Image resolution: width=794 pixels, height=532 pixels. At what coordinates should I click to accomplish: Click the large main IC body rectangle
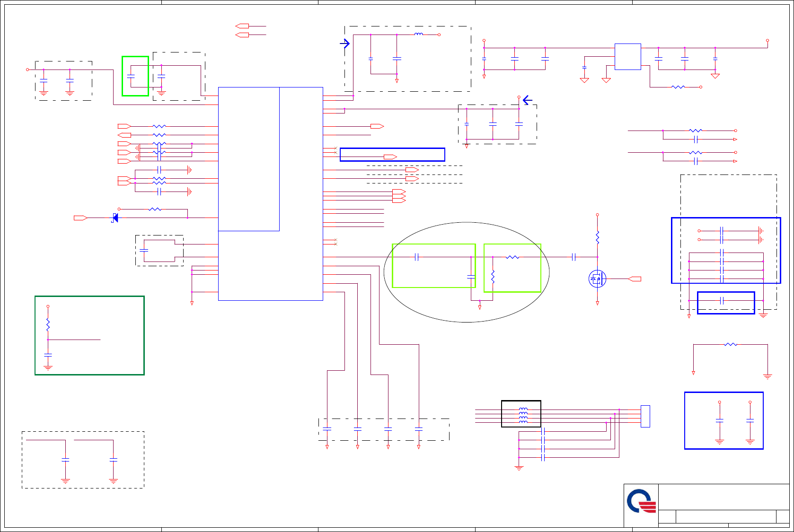(270, 194)
